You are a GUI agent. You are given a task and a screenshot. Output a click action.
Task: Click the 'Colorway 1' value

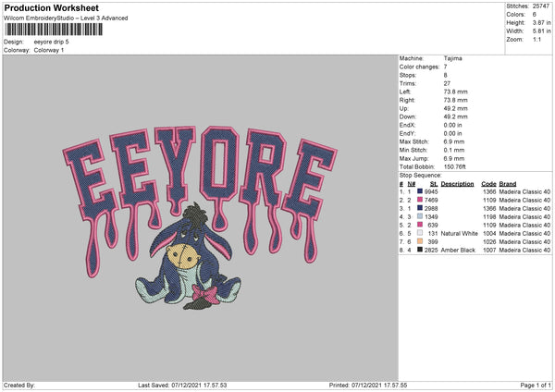point(49,50)
